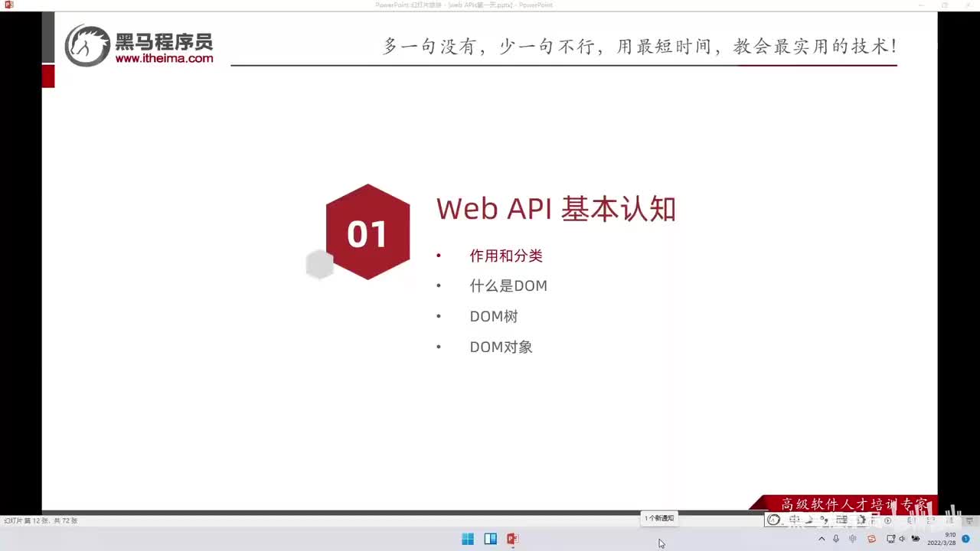The height and width of the screenshot is (551, 980).
Task: Click the 黑马程序员 horse logo
Action: (87, 46)
